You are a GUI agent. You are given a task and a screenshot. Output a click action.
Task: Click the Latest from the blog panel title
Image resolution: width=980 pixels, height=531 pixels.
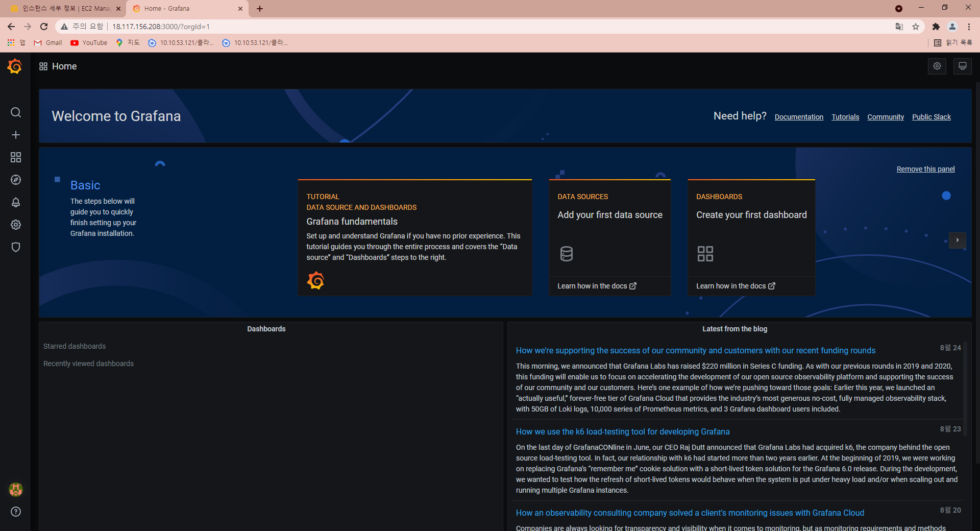tap(734, 329)
